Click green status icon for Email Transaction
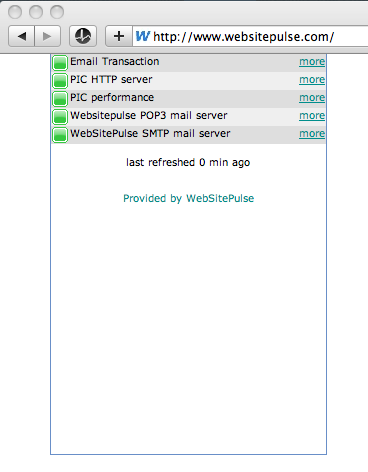 pos(60,62)
